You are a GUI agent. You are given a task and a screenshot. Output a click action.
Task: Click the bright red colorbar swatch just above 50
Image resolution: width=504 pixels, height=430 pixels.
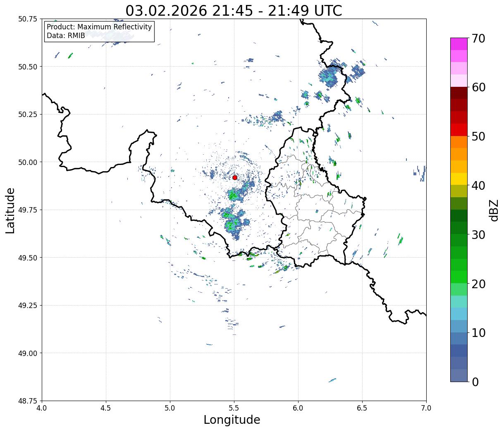tap(459, 130)
